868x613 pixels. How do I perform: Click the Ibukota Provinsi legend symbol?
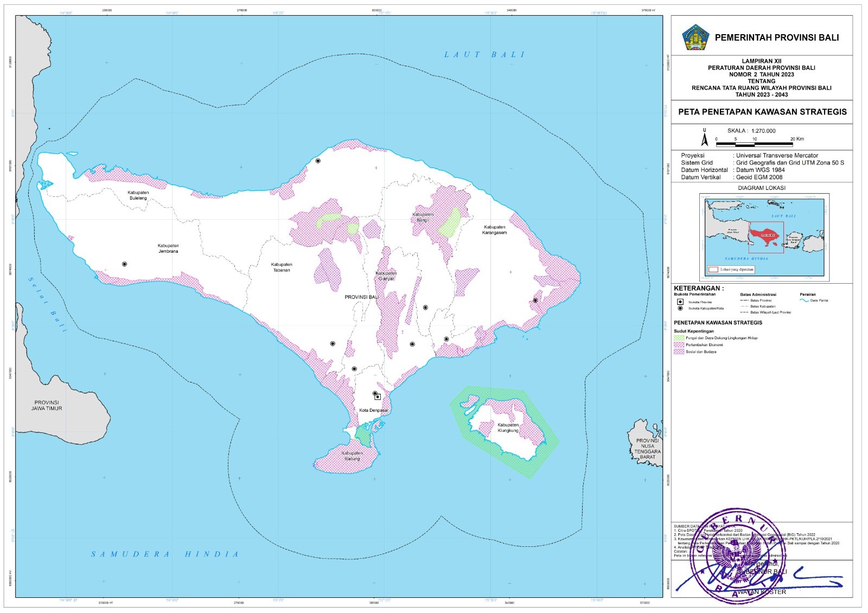[680, 302]
